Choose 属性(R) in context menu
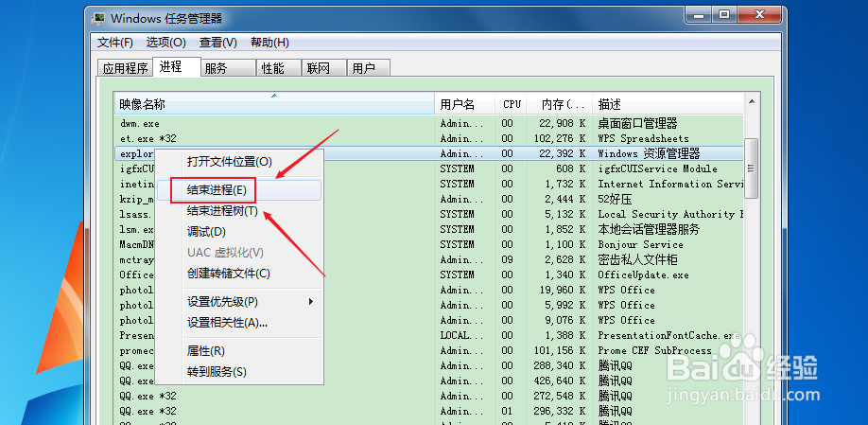Viewport: 868px width, 425px height. coord(239,351)
